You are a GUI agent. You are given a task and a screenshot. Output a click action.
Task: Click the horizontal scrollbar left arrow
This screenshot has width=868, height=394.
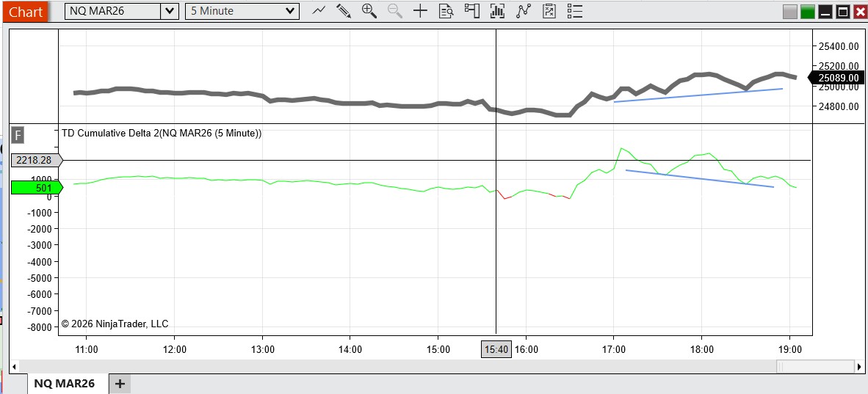pyautogui.click(x=15, y=366)
